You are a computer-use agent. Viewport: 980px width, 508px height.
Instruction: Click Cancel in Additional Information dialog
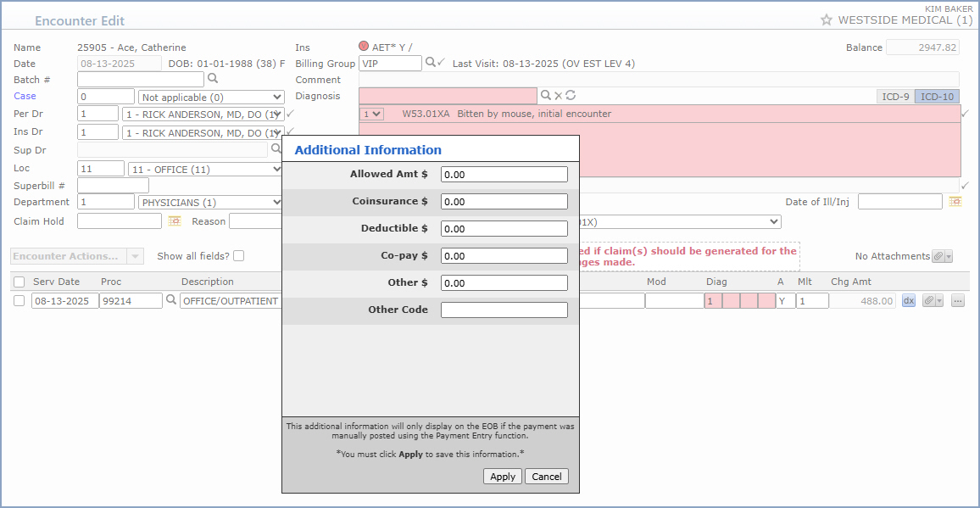coord(547,476)
